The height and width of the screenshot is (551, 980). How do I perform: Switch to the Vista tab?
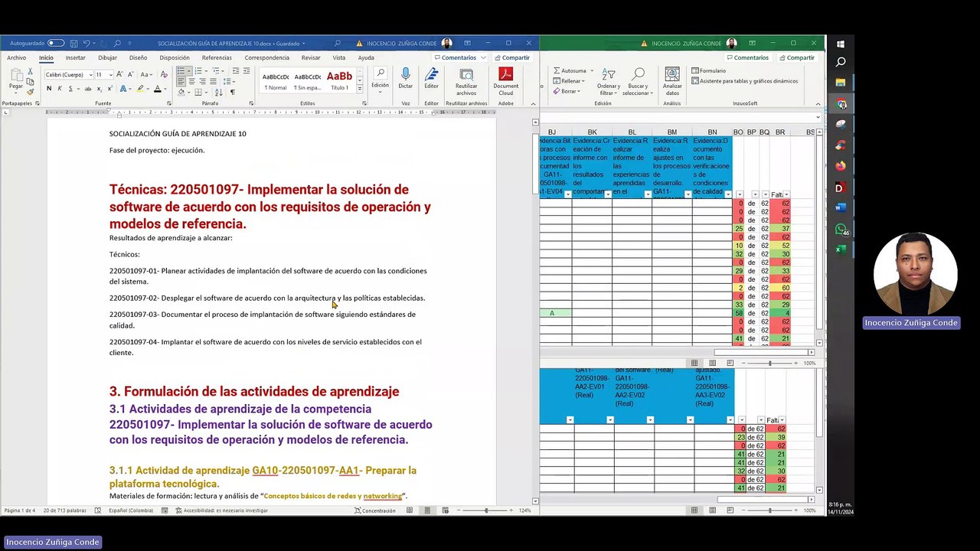(x=338, y=57)
